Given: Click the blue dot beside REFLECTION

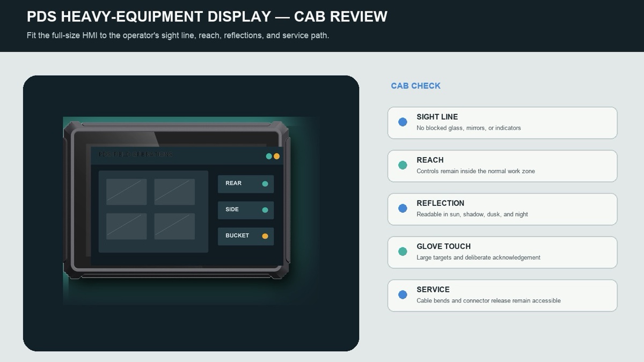Looking at the screenshot, I should click(402, 209).
